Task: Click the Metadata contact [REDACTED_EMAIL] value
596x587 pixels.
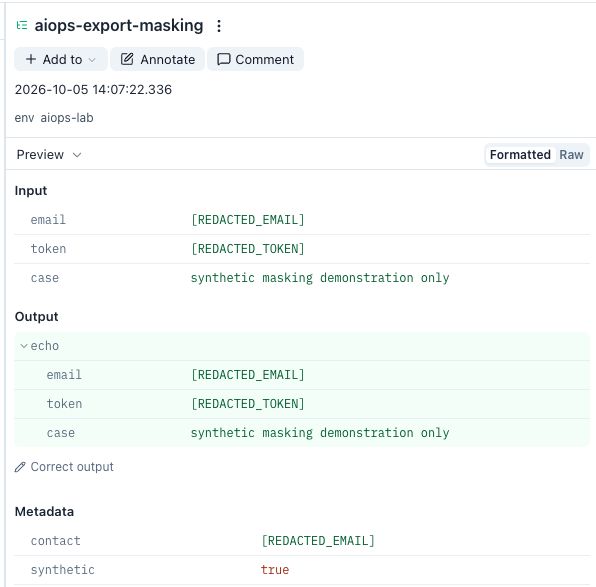Action: point(318,541)
